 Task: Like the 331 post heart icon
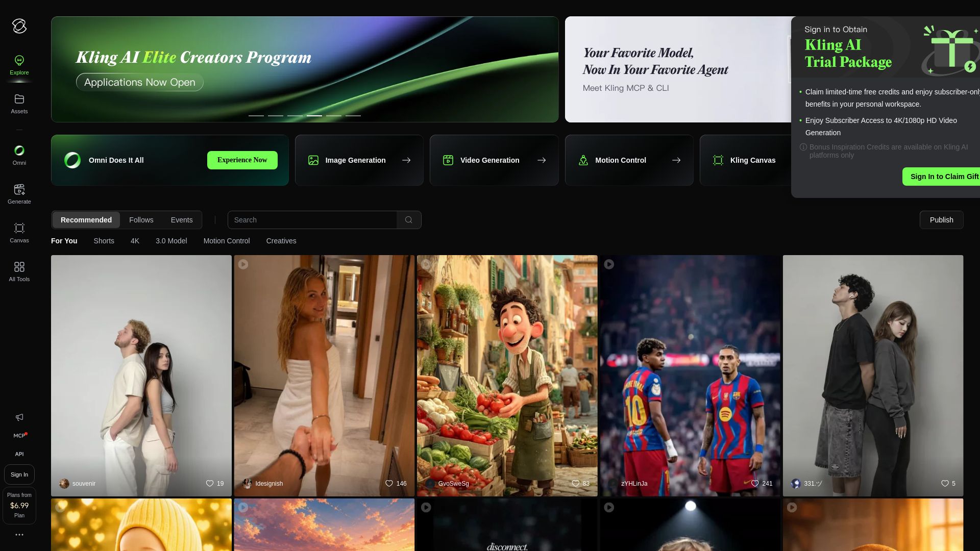pos(945,483)
